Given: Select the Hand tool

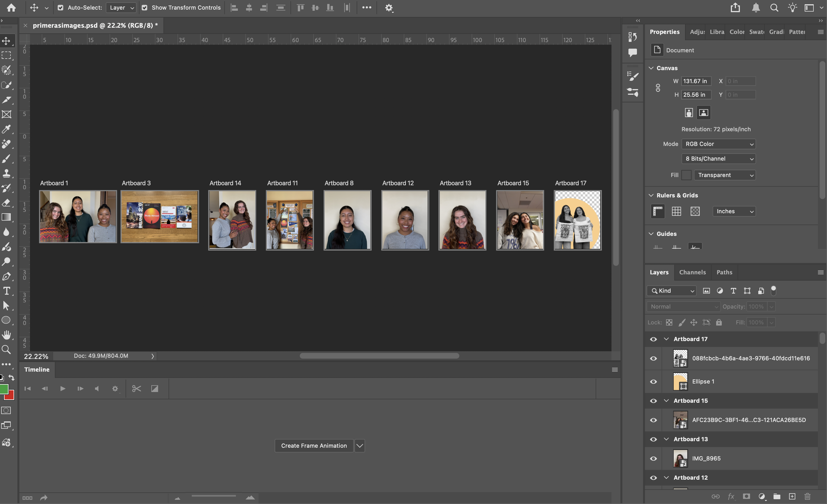Looking at the screenshot, I should [7, 335].
